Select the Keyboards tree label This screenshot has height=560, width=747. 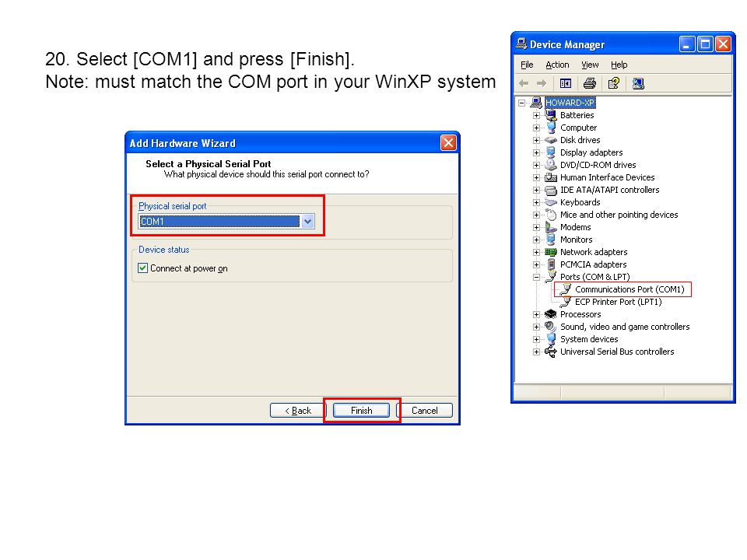[x=580, y=202]
